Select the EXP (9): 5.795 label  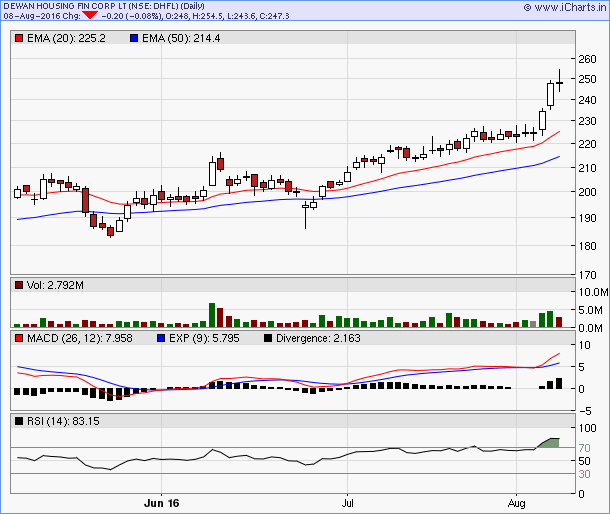click(x=204, y=338)
